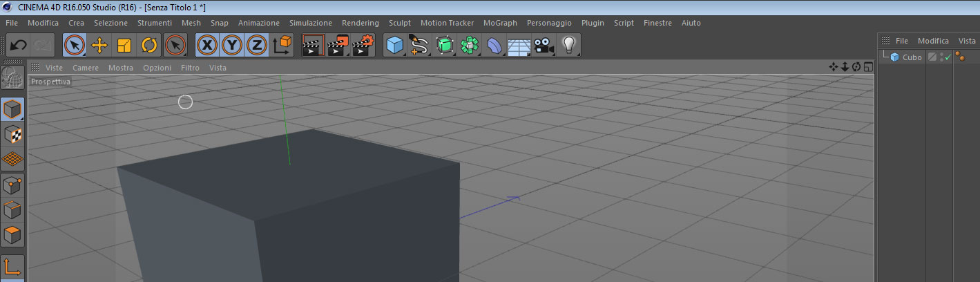Open the viewport Mostra menu
The width and height of the screenshot is (980, 282).
(x=121, y=68)
